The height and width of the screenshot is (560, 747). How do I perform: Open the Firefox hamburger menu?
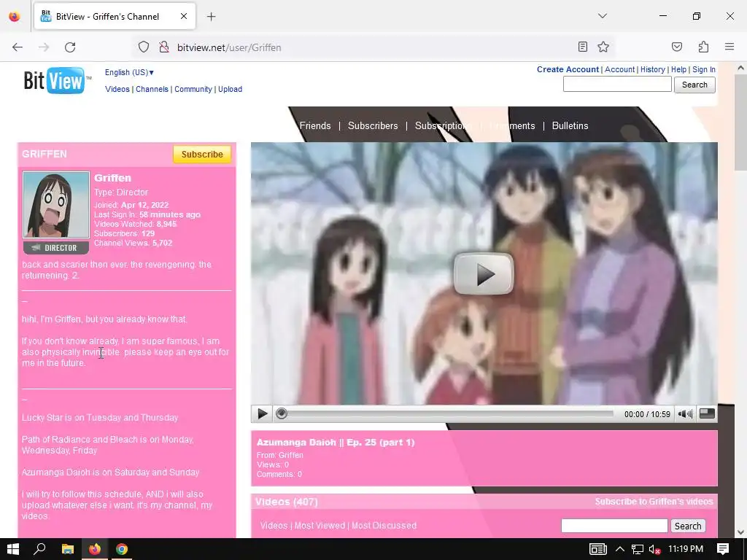(729, 47)
